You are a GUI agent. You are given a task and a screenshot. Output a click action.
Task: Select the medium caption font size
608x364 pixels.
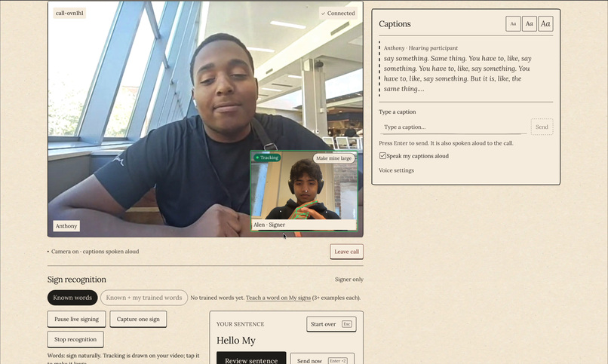point(530,23)
